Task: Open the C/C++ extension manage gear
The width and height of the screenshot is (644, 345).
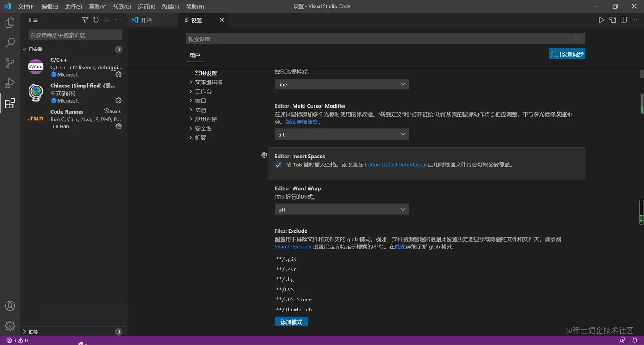Action: 119,74
